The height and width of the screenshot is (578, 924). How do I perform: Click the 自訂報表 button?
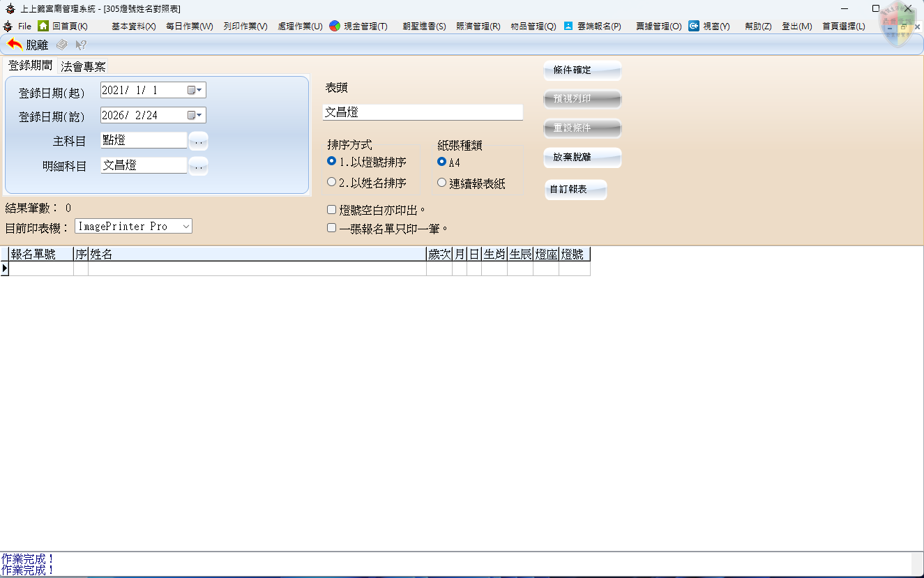click(575, 190)
